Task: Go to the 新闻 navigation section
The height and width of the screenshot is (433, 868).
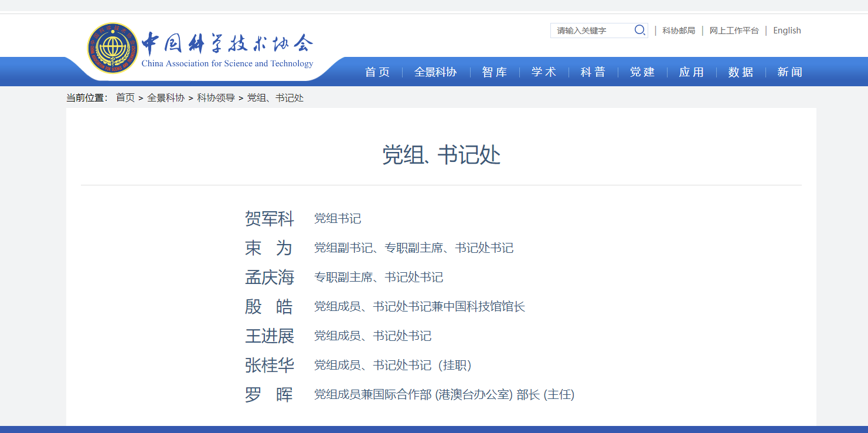Action: pos(790,72)
